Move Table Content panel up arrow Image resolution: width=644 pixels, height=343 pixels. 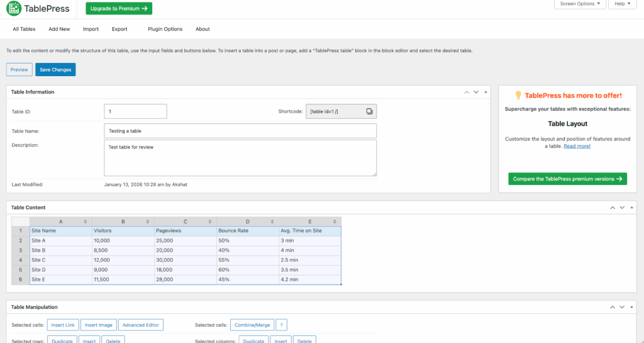(x=613, y=208)
